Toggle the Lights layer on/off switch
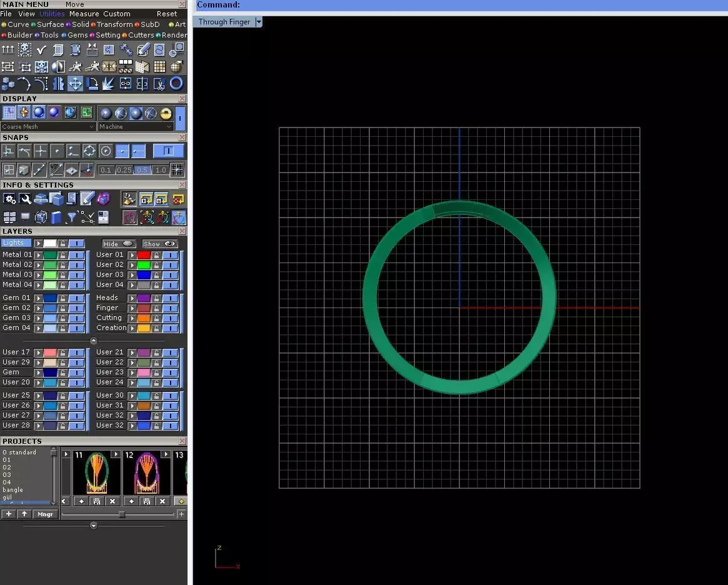 coord(76,243)
